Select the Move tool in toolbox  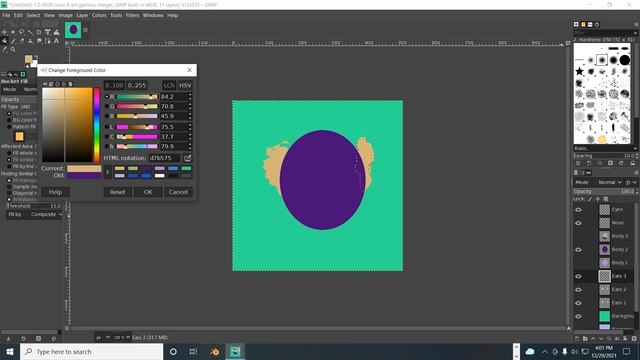point(4,32)
